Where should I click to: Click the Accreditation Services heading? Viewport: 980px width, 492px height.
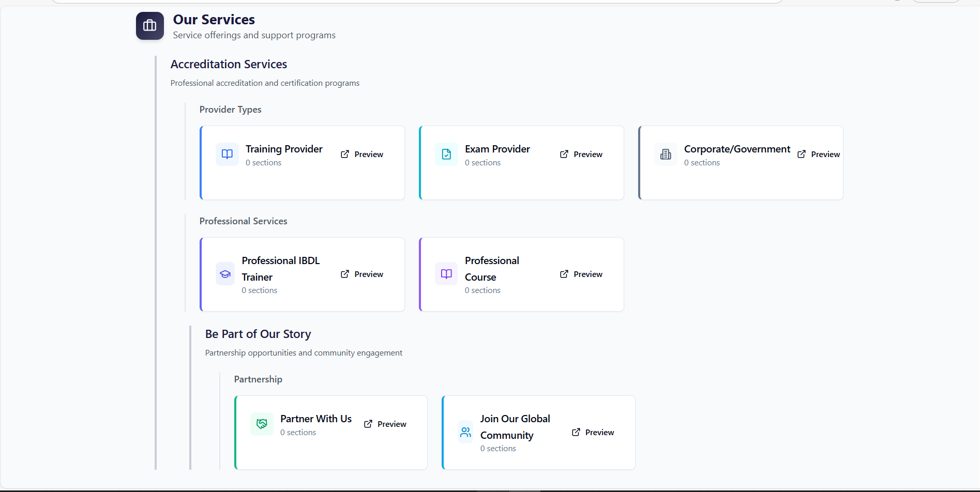(x=229, y=64)
